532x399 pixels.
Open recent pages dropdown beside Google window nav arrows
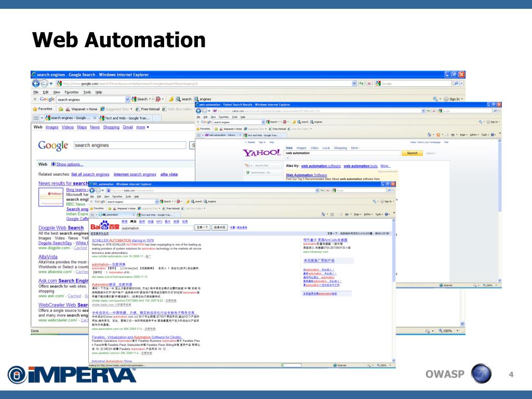click(51, 84)
